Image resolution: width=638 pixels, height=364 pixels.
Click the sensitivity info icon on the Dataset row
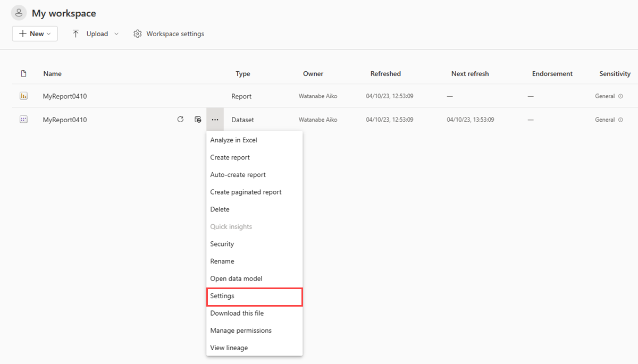click(620, 120)
